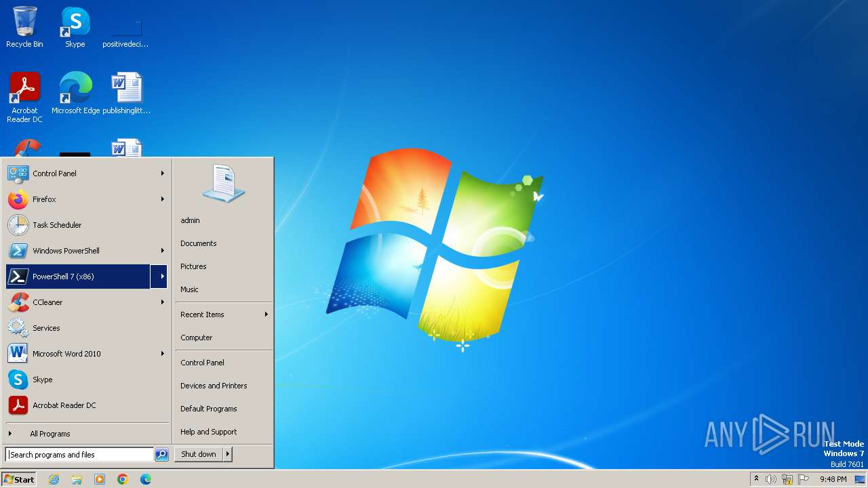Click the Acrobat Reader DC Start menu icon

point(18,405)
